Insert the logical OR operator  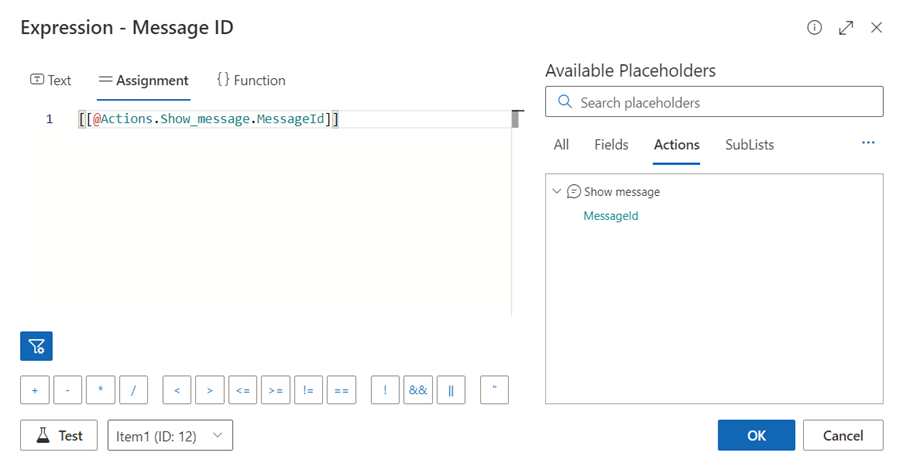tap(451, 390)
